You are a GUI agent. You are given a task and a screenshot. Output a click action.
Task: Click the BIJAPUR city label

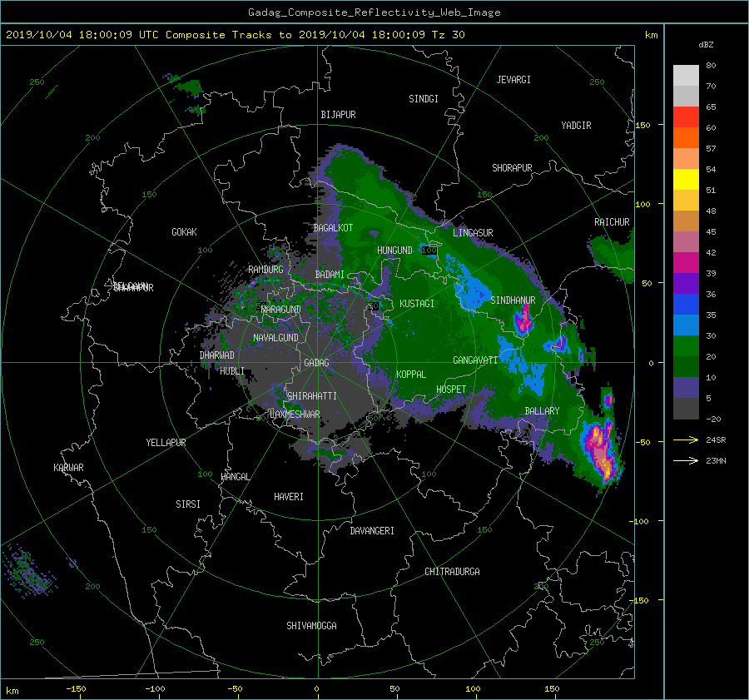[338, 115]
